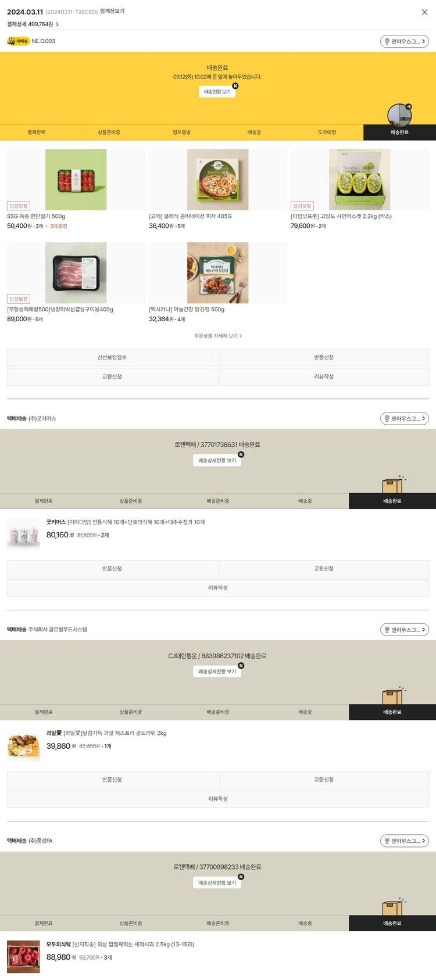
Task: Open the address pin button for 글로벌푸드시스템
Action: click(405, 630)
